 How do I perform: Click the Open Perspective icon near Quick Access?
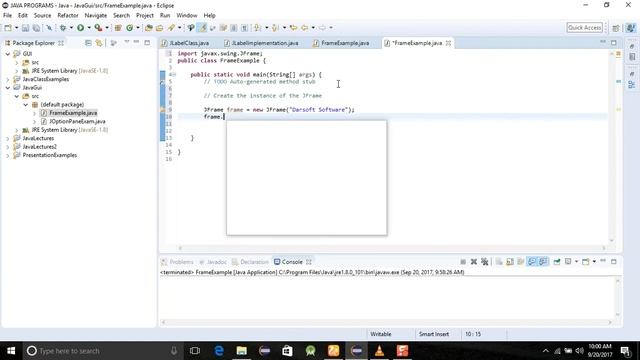pyautogui.click(x=616, y=28)
